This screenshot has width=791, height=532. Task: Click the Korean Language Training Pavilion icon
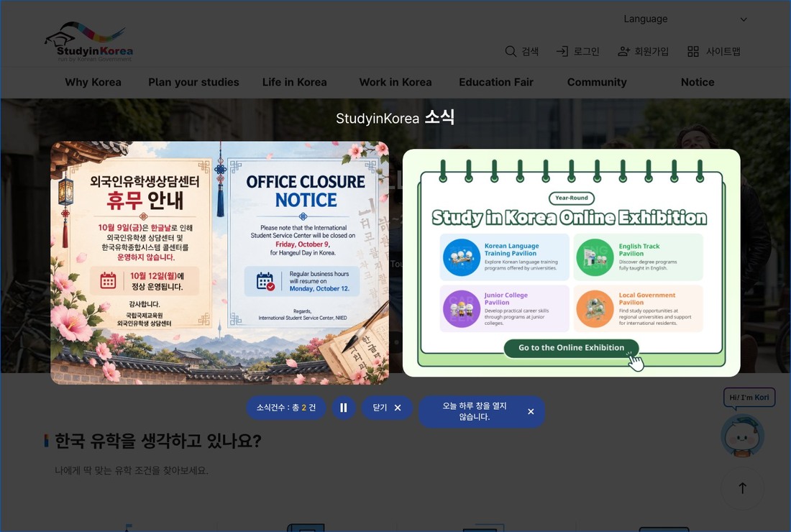click(x=461, y=257)
